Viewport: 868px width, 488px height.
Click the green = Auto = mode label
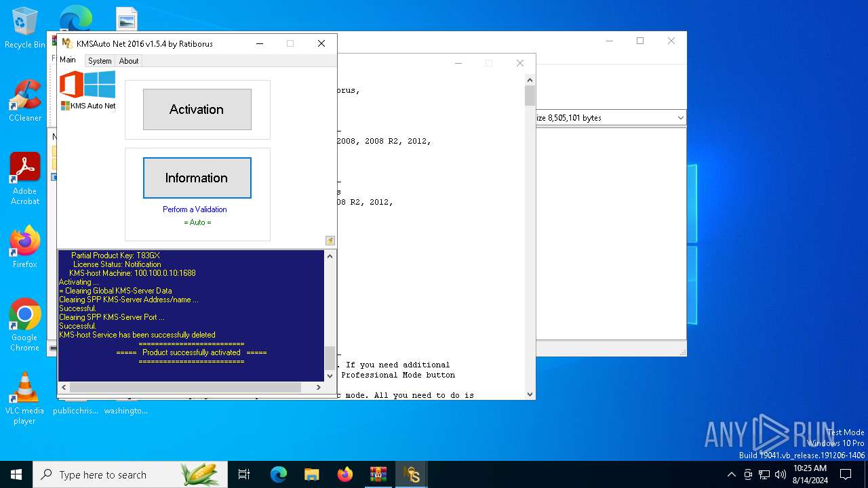point(197,222)
